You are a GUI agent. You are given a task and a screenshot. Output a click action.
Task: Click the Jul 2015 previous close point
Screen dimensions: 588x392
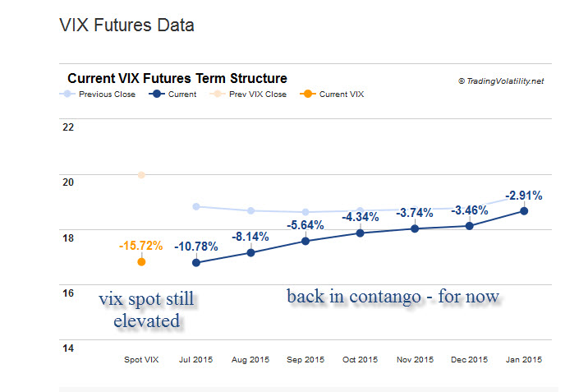click(x=196, y=206)
